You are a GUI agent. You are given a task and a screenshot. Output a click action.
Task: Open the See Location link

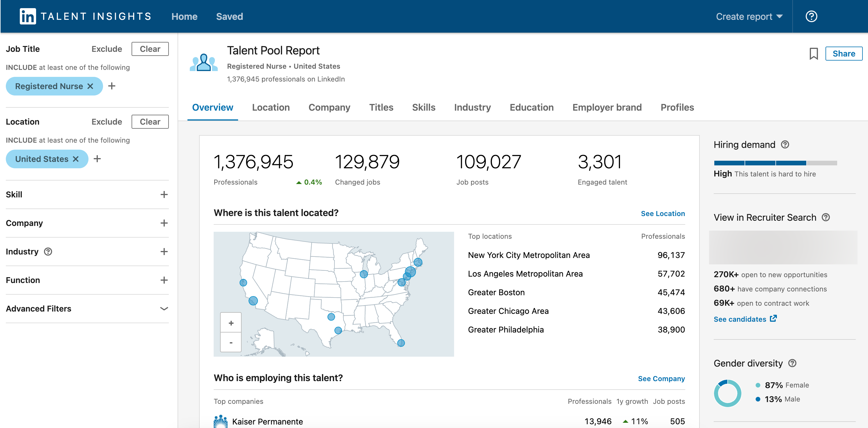662,214
